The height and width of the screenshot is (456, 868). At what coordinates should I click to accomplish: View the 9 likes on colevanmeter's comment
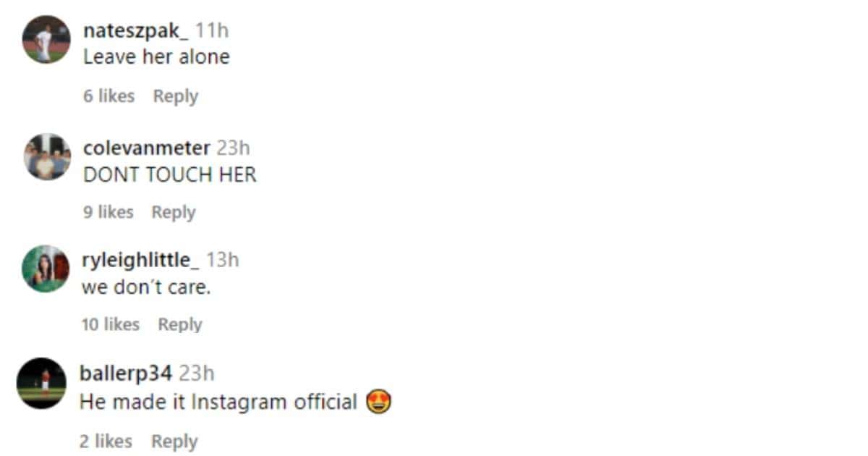point(109,211)
